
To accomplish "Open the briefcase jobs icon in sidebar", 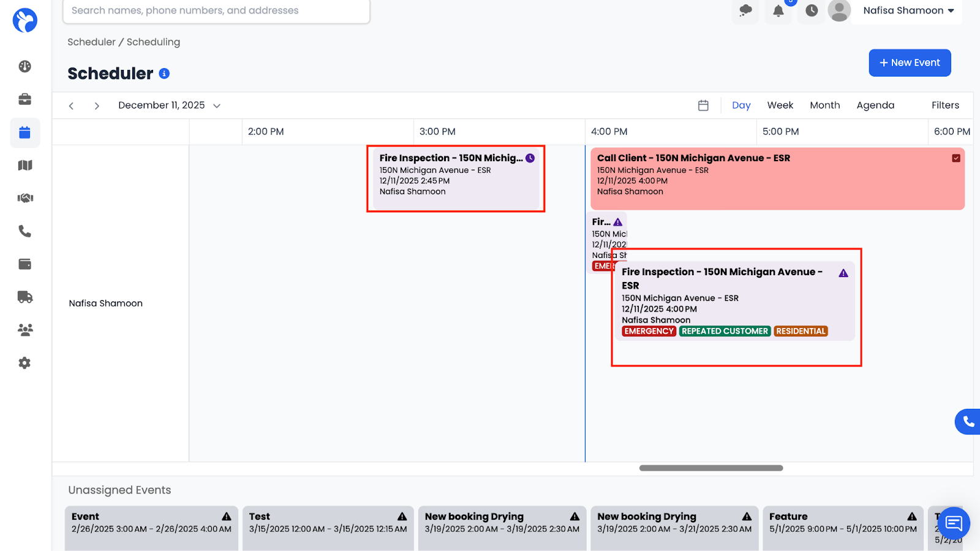I will pos(24,99).
